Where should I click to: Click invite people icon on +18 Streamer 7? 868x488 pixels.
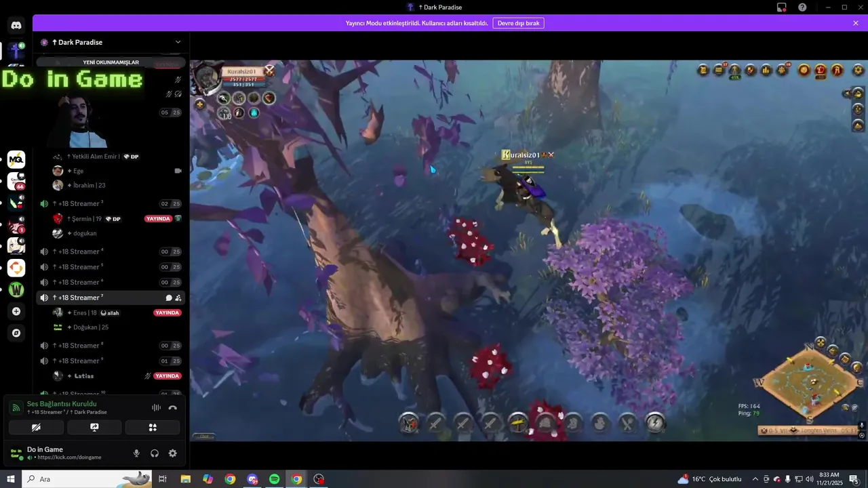coord(178,298)
